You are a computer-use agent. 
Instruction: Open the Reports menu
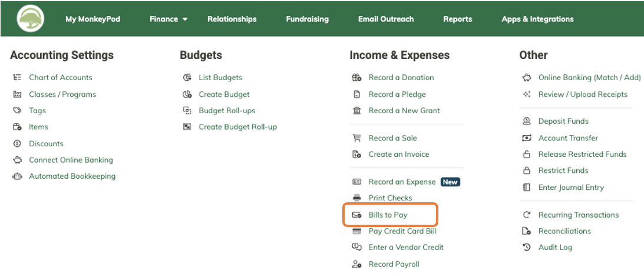pyautogui.click(x=458, y=19)
